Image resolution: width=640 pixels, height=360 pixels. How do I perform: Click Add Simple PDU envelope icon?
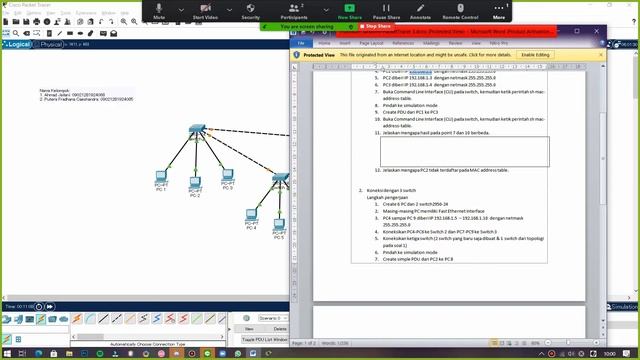click(103, 33)
